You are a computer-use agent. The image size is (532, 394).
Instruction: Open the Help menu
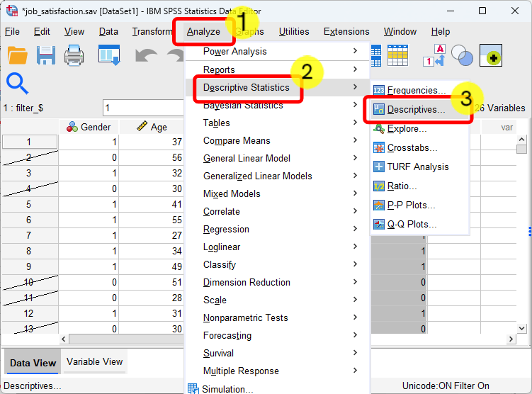coord(441,32)
